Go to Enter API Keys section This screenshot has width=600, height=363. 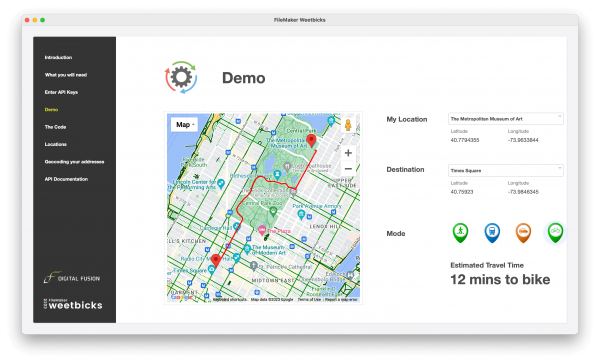click(x=61, y=92)
